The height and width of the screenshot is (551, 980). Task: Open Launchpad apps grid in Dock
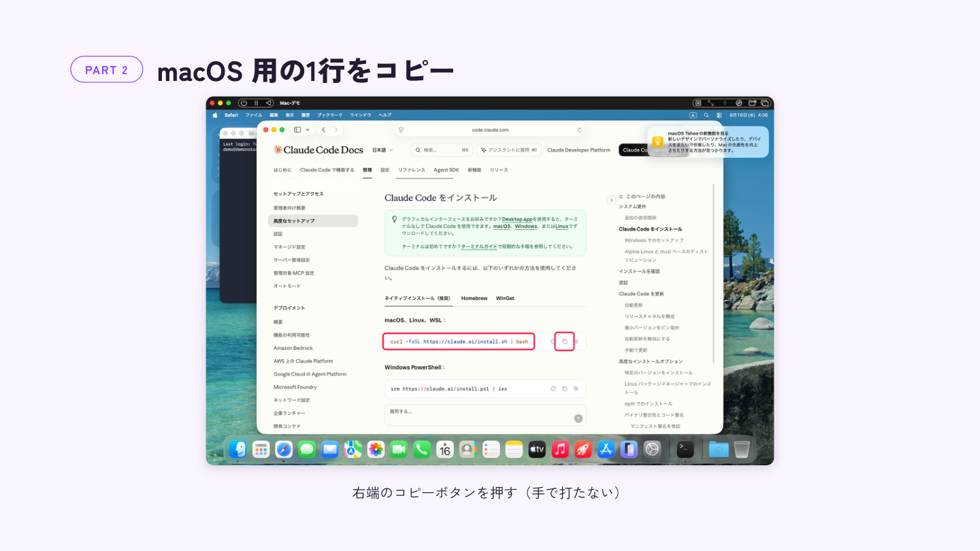click(261, 449)
